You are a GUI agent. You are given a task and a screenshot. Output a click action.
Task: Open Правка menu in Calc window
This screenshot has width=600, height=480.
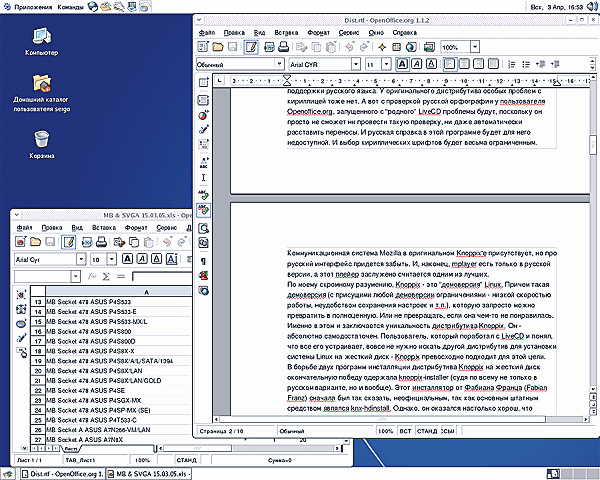[52, 227]
